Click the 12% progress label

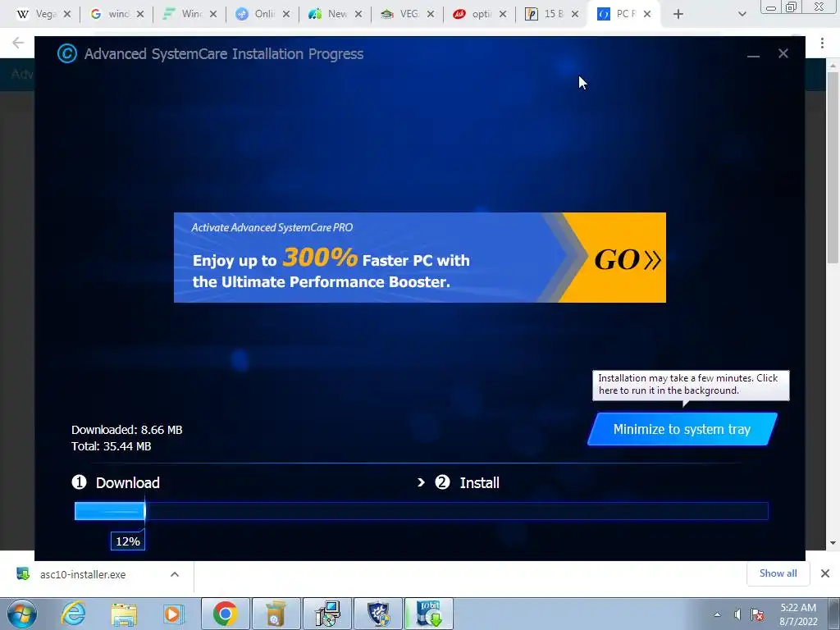127,541
